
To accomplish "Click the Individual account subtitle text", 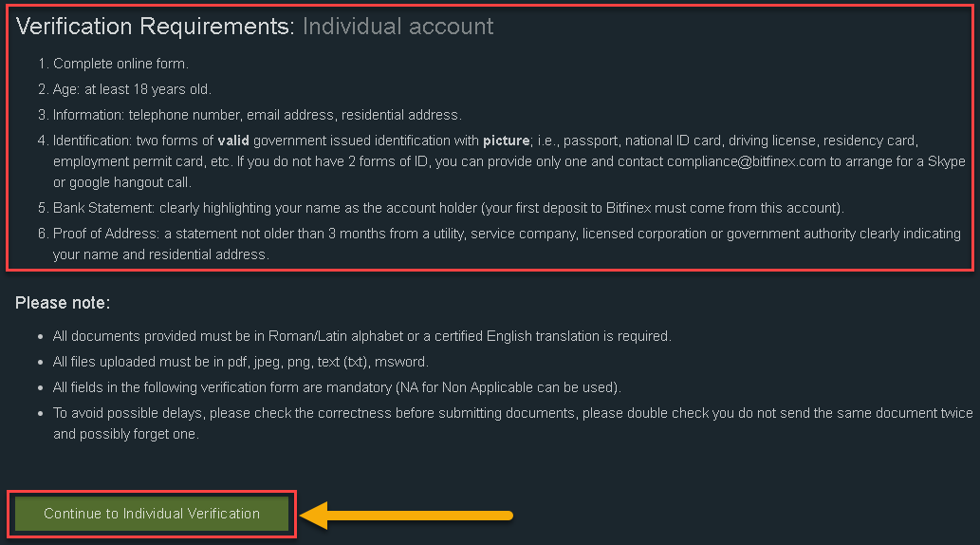I will pos(398,27).
